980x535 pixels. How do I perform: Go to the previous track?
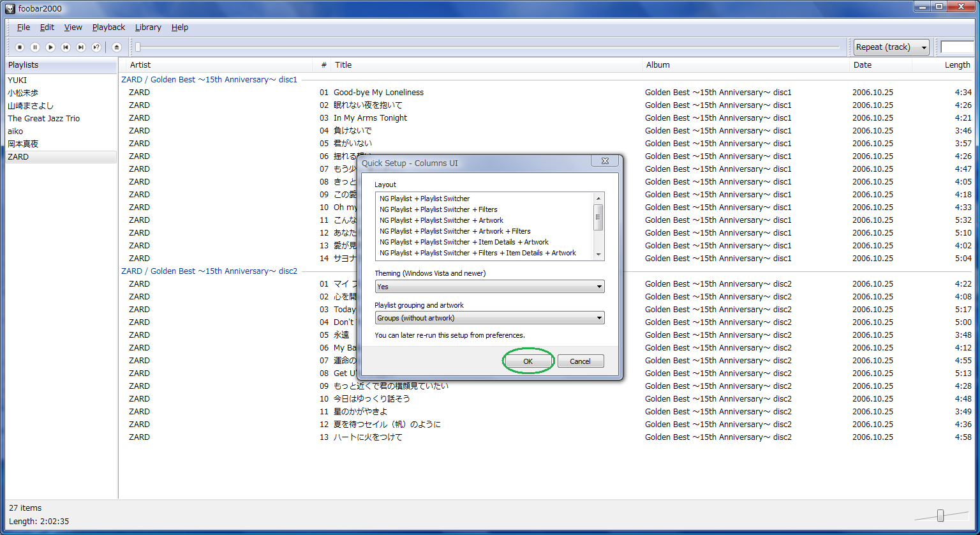click(66, 47)
